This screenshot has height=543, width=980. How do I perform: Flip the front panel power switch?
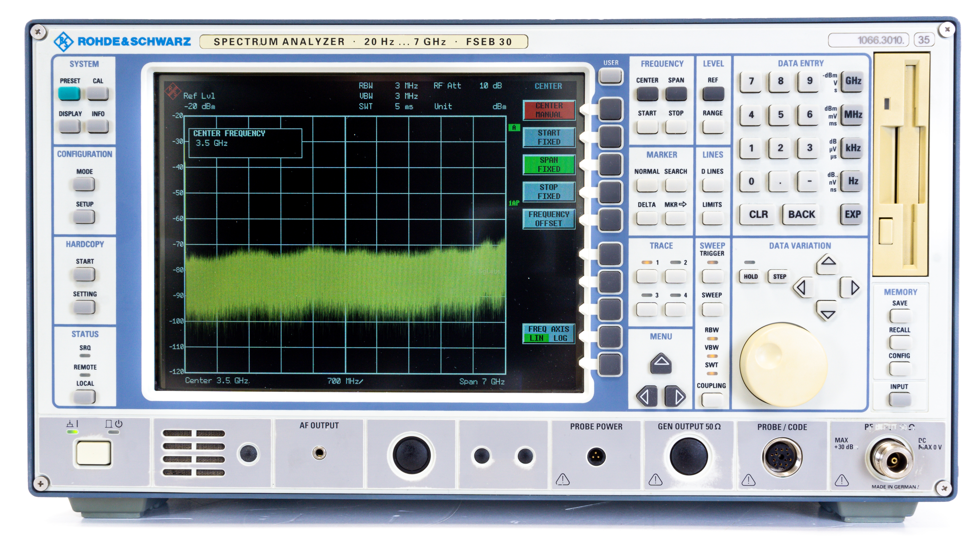tap(94, 452)
